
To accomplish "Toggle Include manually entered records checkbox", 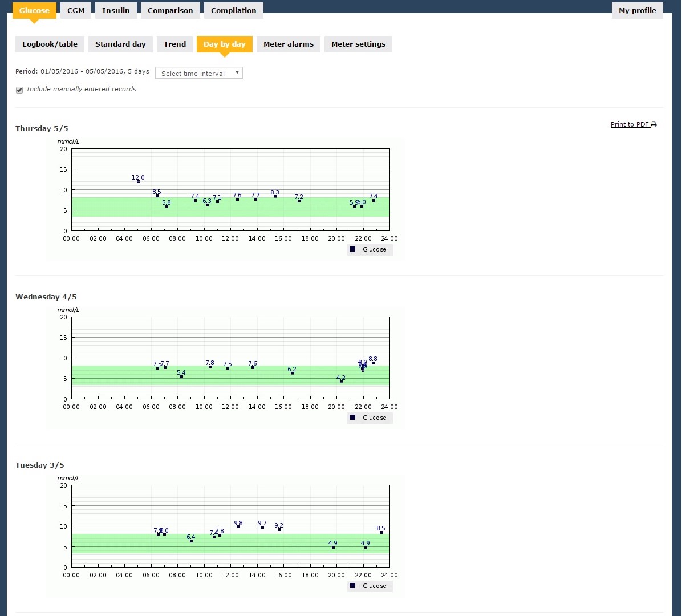I will tap(19, 90).
